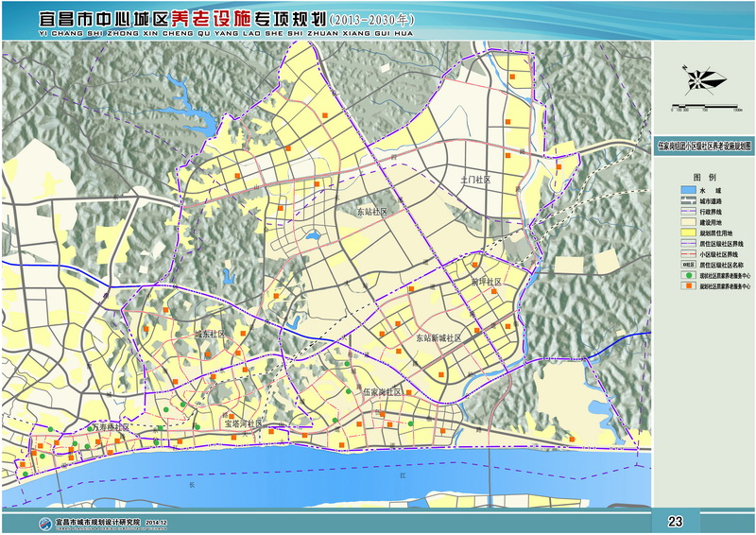Click the 土门社区 label on the map
756x535 pixels.
coord(474,179)
